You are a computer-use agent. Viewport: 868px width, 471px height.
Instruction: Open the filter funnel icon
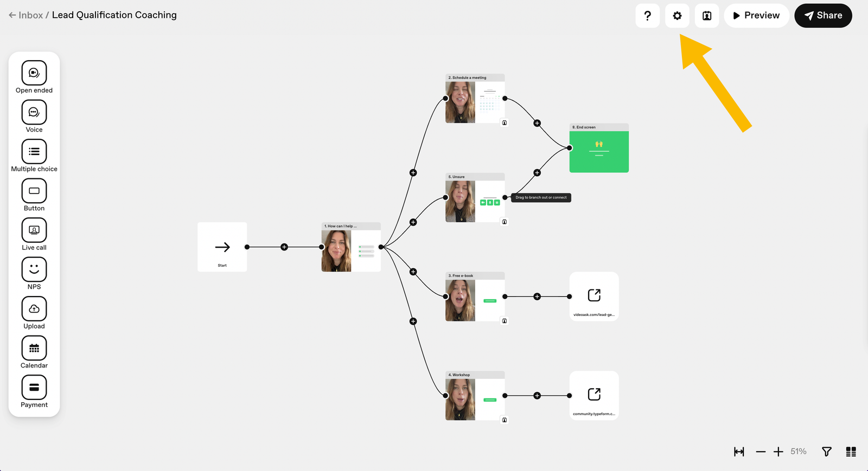point(826,451)
